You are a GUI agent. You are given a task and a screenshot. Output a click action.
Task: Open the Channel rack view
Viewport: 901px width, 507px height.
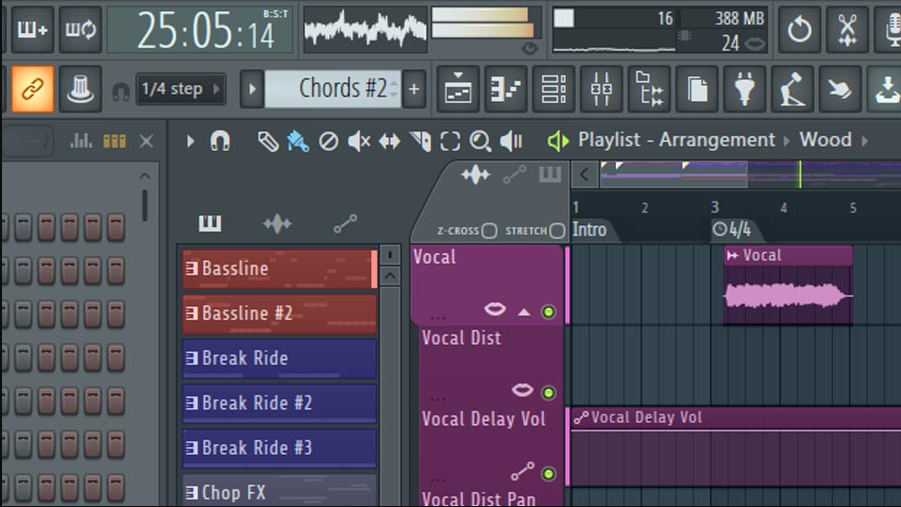coord(553,89)
